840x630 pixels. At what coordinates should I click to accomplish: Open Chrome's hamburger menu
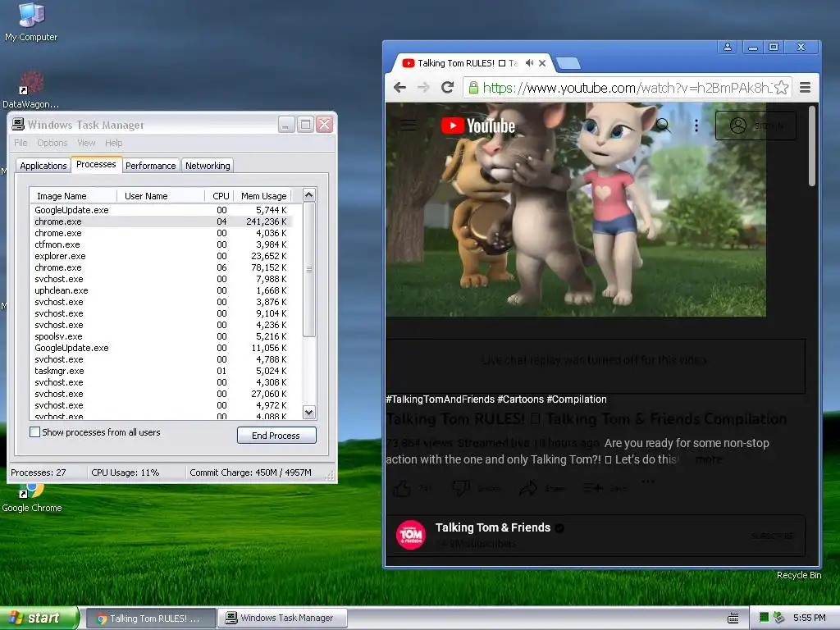click(806, 87)
